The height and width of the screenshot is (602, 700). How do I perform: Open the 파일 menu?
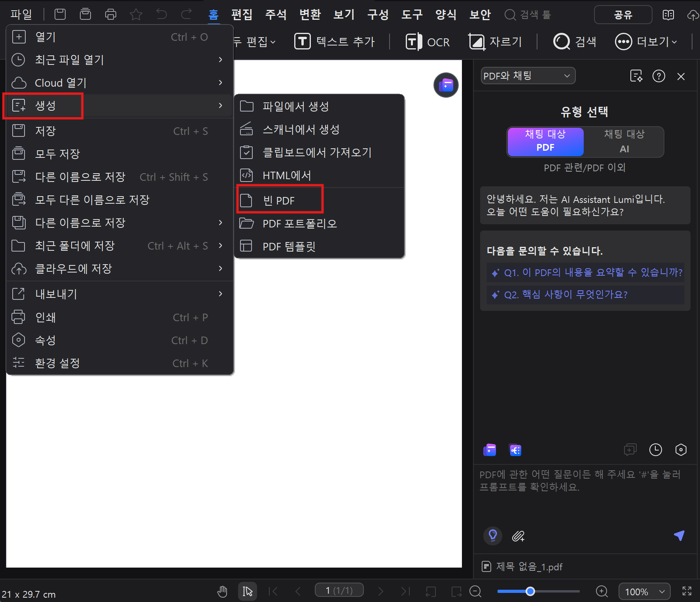click(x=21, y=15)
